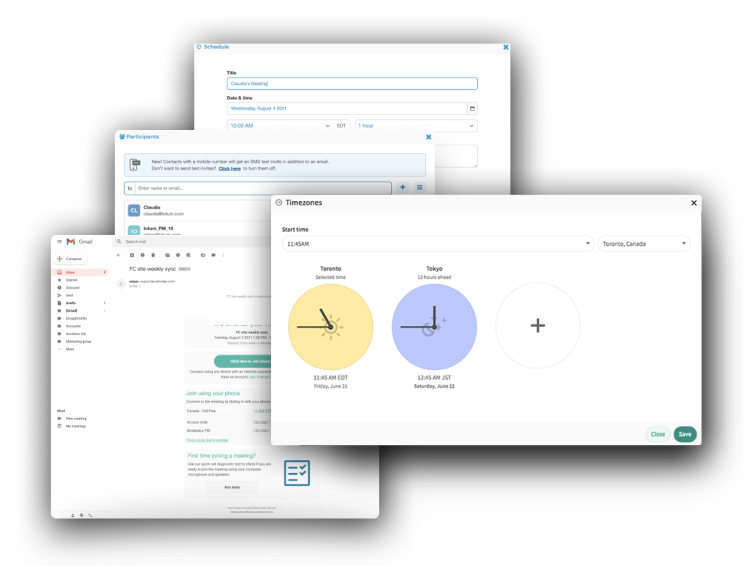The width and height of the screenshot is (743, 566).
Task: Click the 'Click Here to Join Meeting' button
Action: pyautogui.click(x=243, y=361)
